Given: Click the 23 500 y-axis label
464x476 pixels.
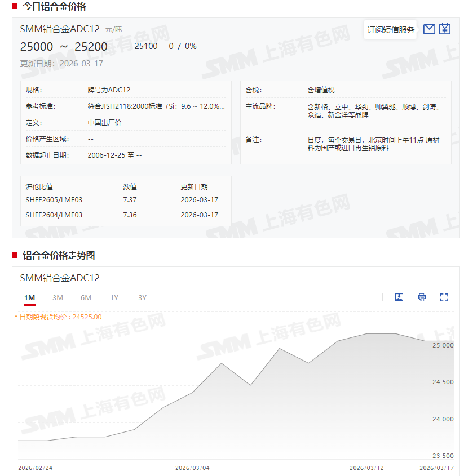Looking at the screenshot, I should point(443,456).
